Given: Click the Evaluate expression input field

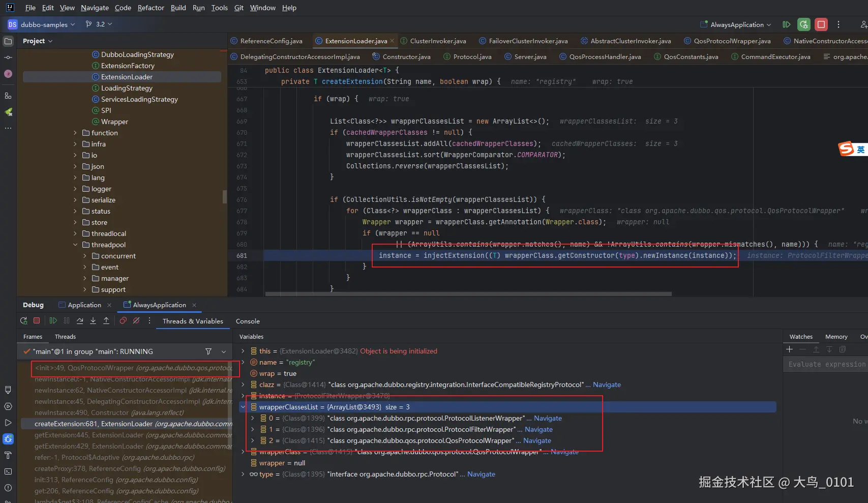Looking at the screenshot, I should (826, 364).
